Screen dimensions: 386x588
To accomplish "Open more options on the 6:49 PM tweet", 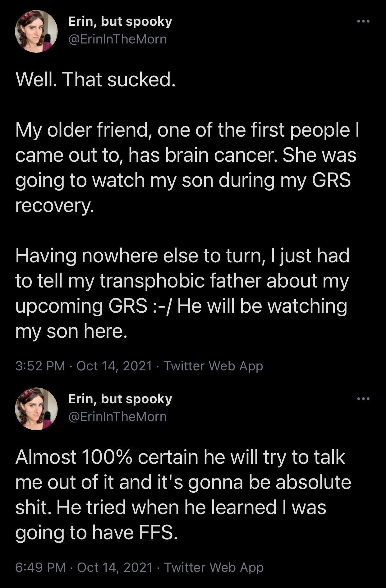I will [x=363, y=399].
